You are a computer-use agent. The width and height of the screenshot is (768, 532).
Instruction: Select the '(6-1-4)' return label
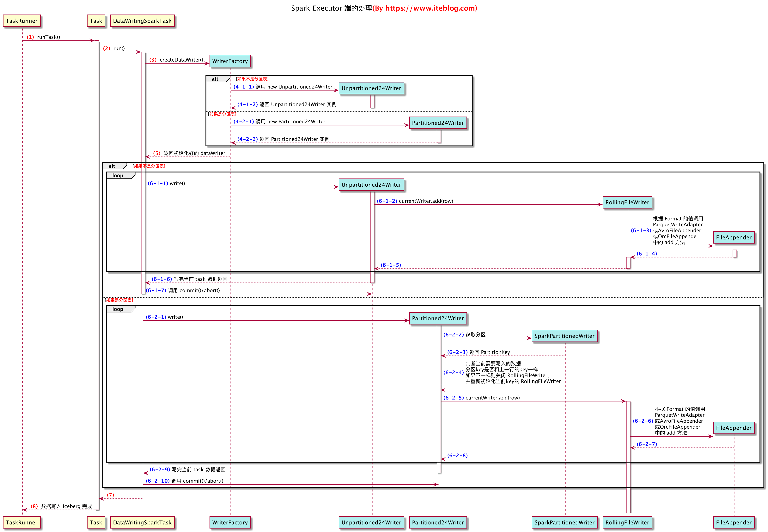(647, 254)
